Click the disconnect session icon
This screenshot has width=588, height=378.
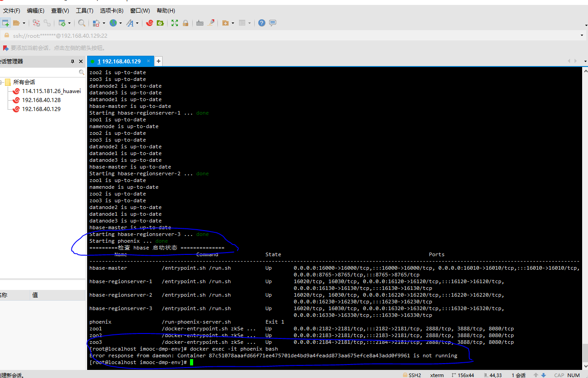pyautogui.click(x=37, y=23)
